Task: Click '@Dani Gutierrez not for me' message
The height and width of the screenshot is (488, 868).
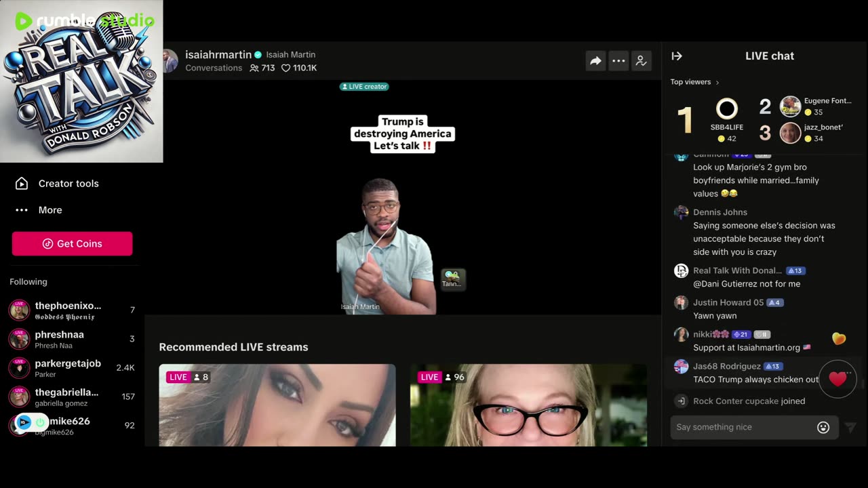Action: pyautogui.click(x=747, y=284)
